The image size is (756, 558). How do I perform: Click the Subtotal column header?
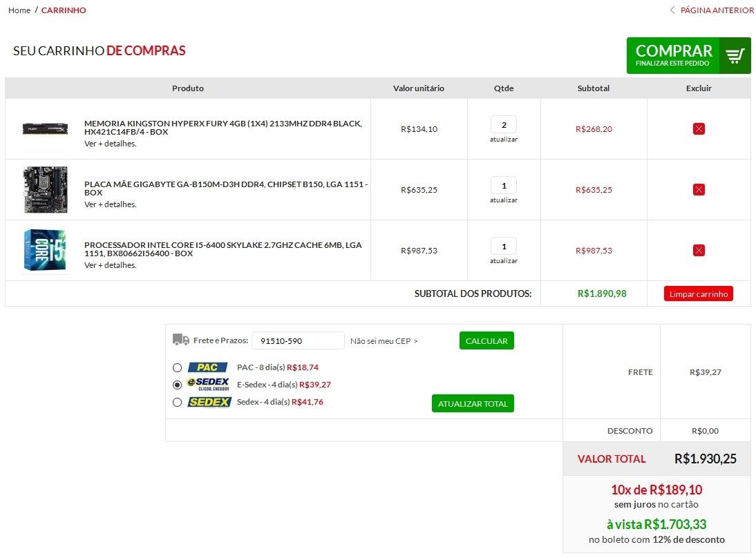coord(594,88)
